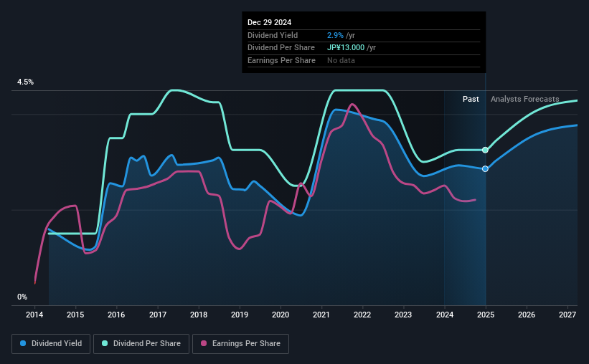Viewport: 589px width, 364px height.
Task: Click the tooltip value 'JP¥13.000'
Action: pyautogui.click(x=346, y=48)
